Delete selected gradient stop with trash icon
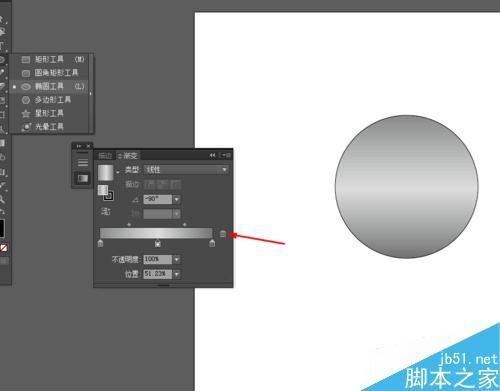500x391 pixels. click(x=223, y=234)
